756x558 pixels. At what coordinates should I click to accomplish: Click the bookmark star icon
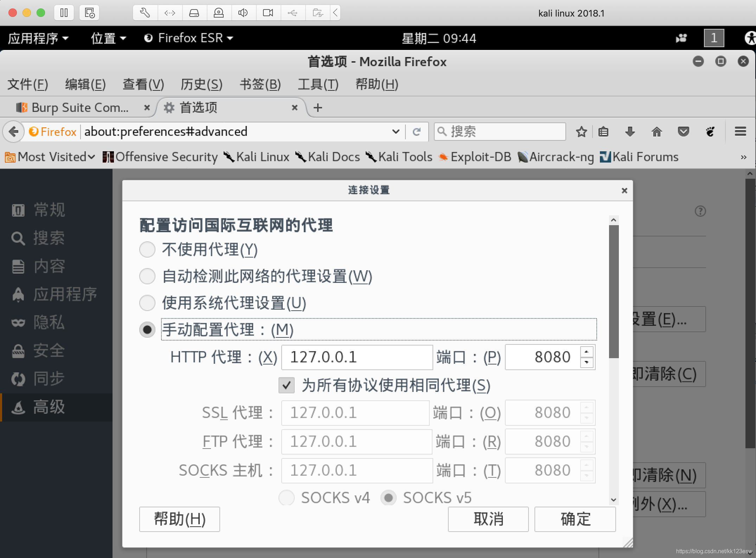tap(581, 132)
